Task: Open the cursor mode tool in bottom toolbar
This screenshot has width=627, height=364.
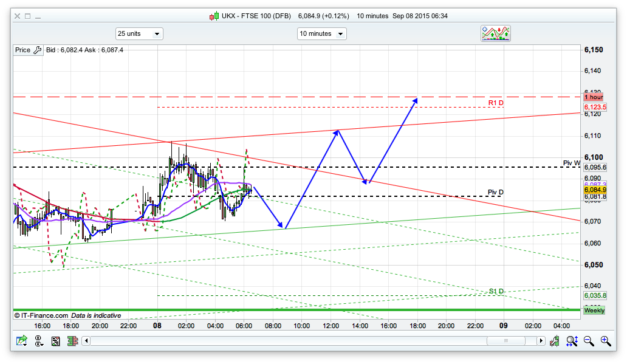Action: (39, 341)
